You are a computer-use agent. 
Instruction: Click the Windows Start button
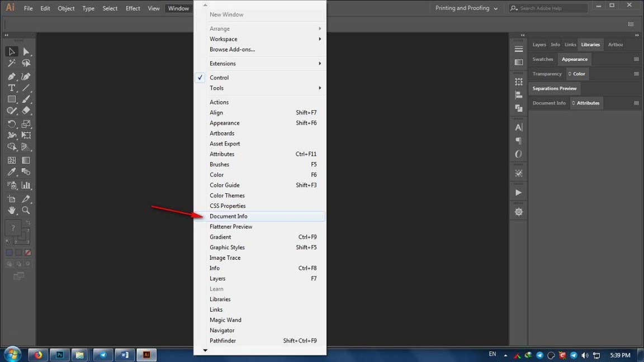(x=11, y=354)
